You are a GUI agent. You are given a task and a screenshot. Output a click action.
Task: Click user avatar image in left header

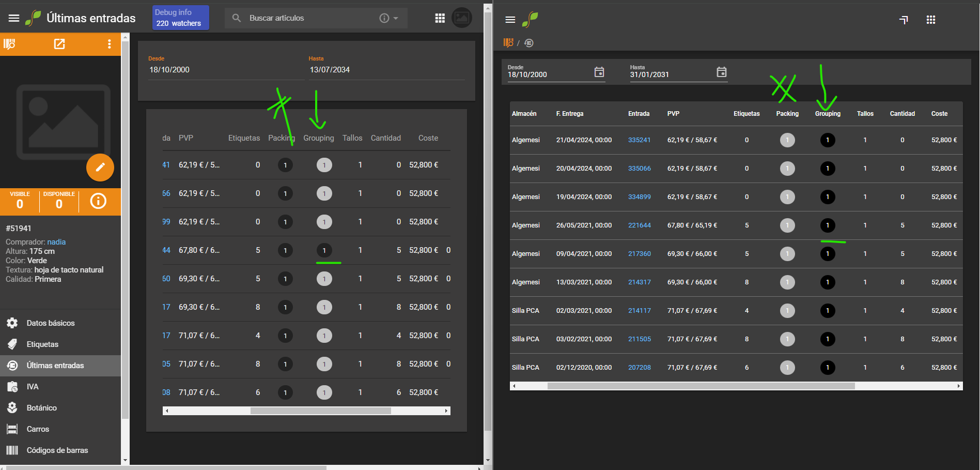click(461, 18)
